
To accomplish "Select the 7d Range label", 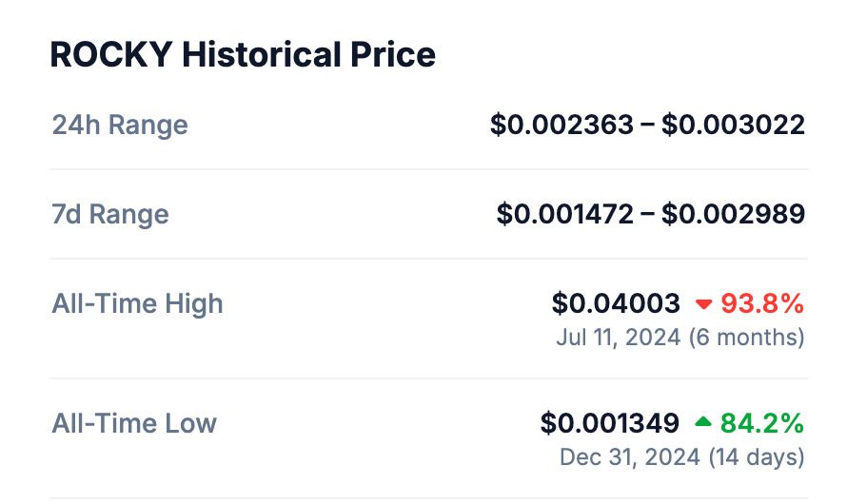I will tap(110, 214).
